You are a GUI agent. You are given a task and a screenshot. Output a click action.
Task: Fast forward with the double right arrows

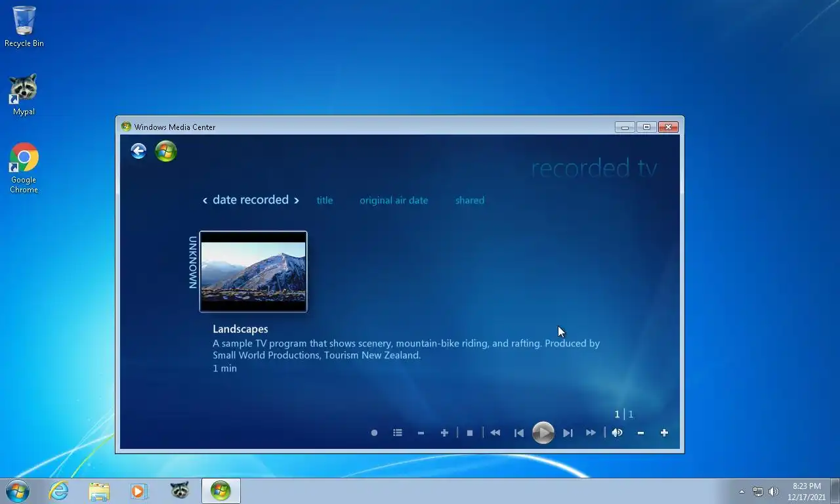(591, 433)
